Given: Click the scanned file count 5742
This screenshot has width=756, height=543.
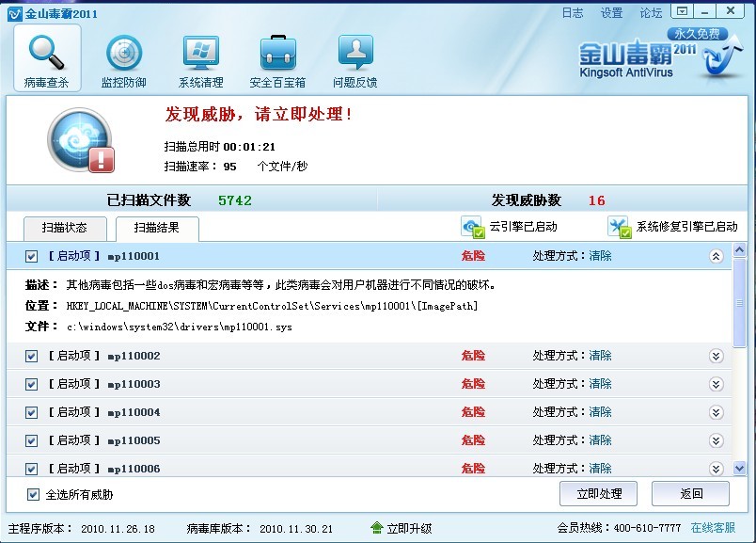Looking at the screenshot, I should tap(235, 200).
